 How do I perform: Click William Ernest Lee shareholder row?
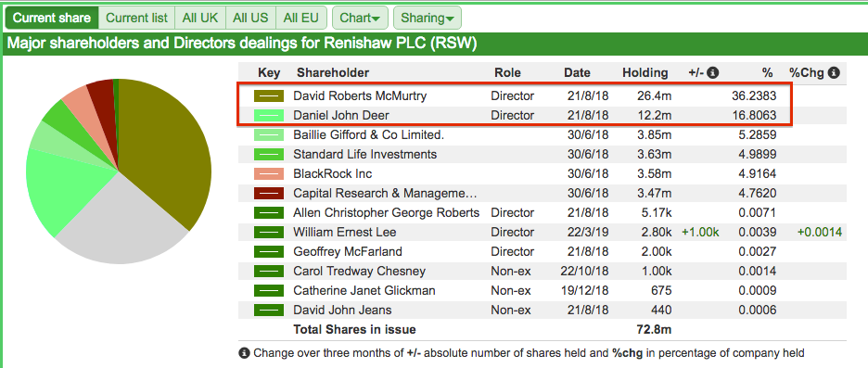[x=542, y=232]
